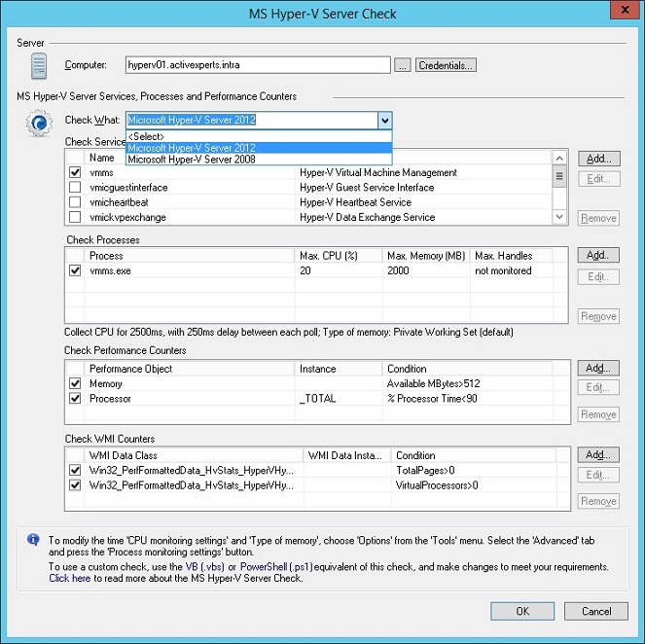Screen dimensions: 645x644
Task: Open the Credentials dialog
Action: tap(446, 65)
